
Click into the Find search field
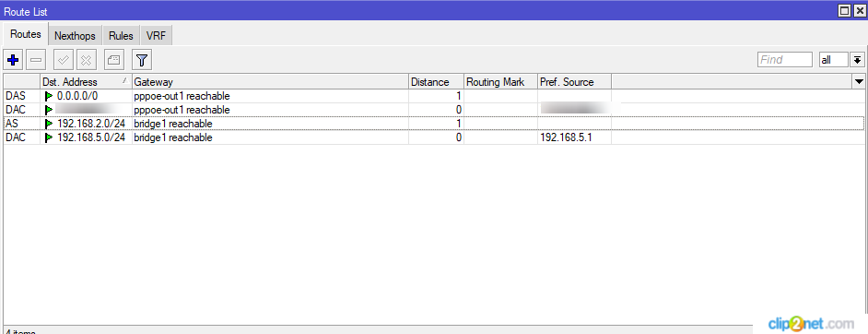[x=784, y=60]
